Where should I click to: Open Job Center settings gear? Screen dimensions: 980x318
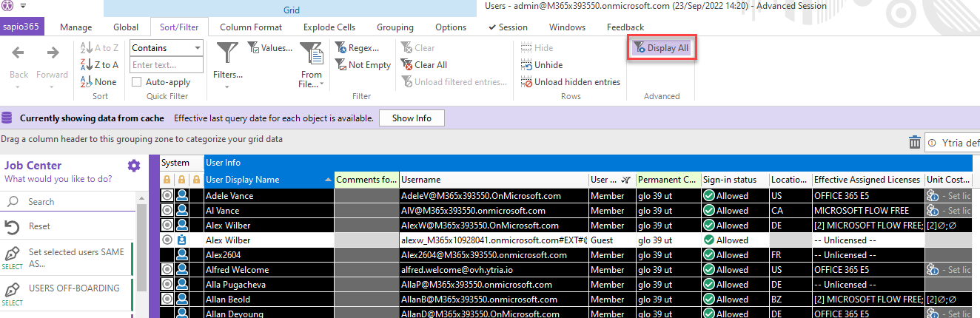(x=133, y=166)
